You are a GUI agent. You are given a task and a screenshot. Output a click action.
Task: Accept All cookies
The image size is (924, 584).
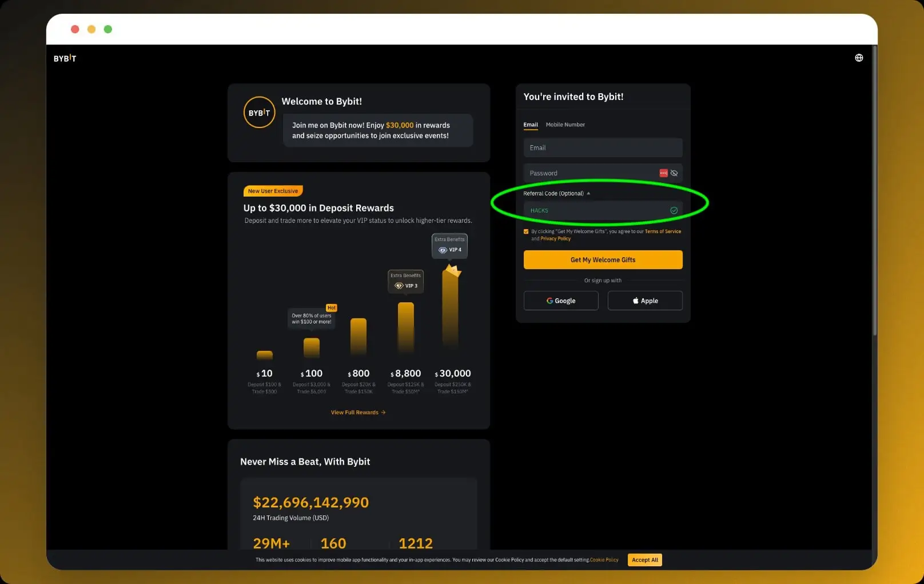point(645,560)
